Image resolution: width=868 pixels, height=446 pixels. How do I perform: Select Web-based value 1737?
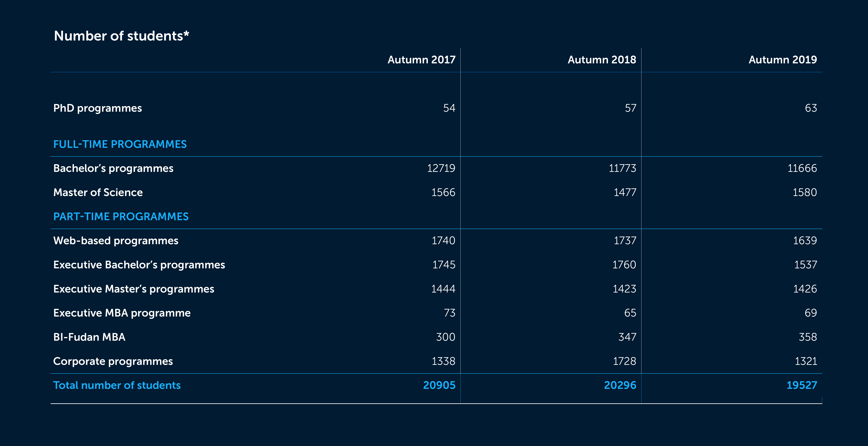pyautogui.click(x=625, y=241)
